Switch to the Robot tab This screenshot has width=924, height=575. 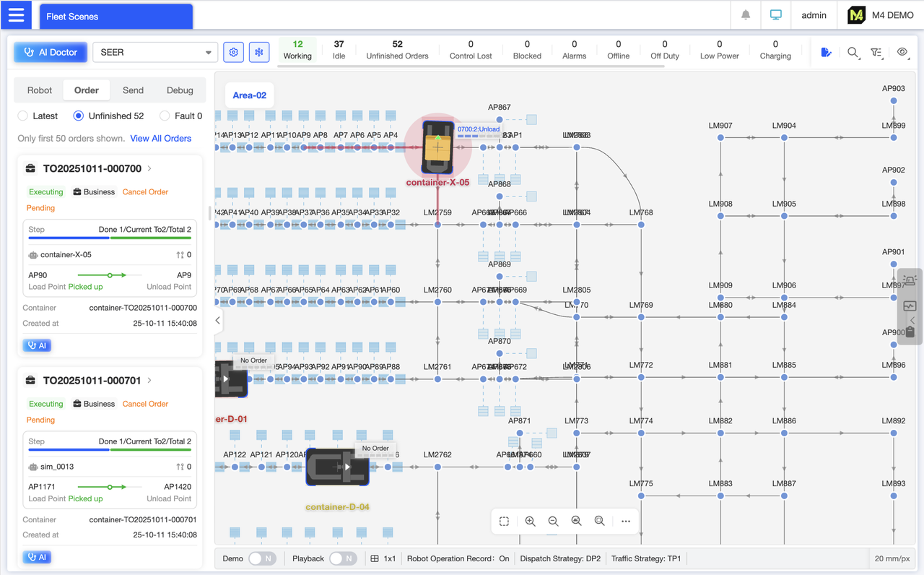(39, 90)
